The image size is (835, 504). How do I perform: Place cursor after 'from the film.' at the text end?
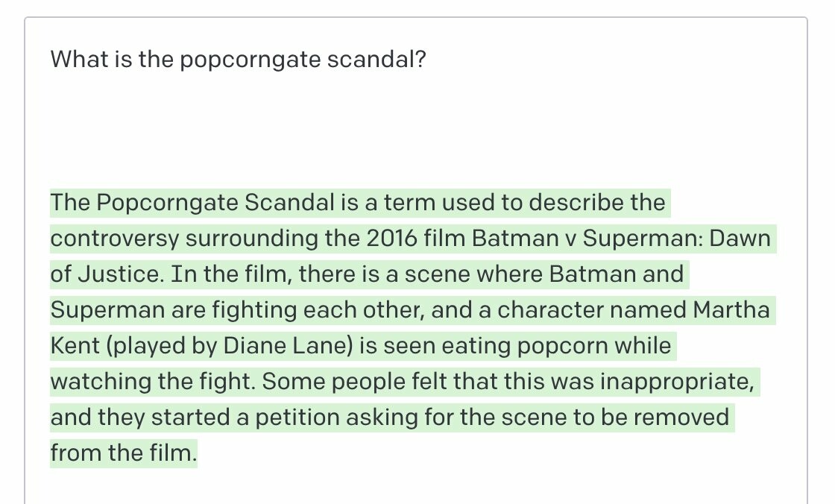point(198,453)
